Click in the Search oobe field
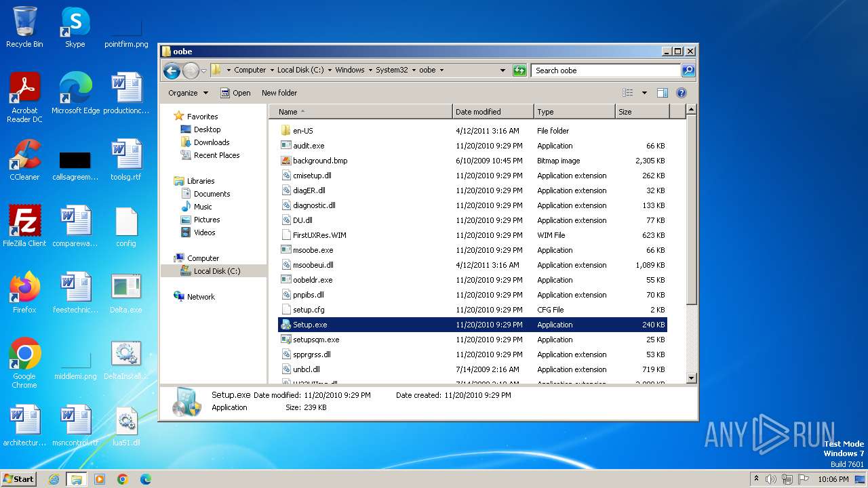This screenshot has width=868, height=488. [x=606, y=70]
